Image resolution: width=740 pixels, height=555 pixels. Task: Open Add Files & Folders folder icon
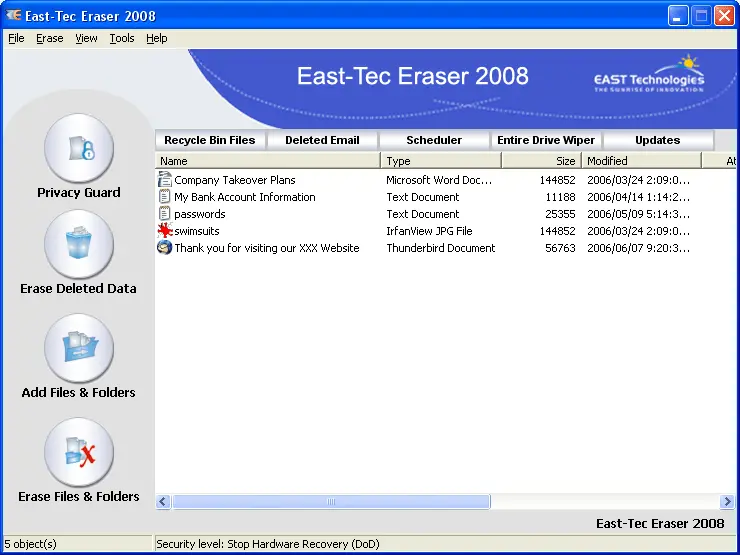(x=79, y=348)
